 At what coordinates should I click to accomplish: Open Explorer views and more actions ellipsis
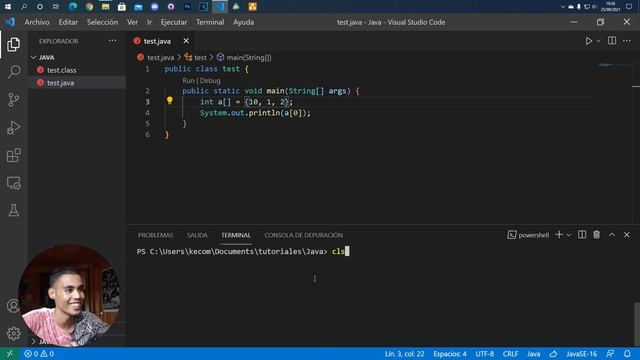(112, 41)
